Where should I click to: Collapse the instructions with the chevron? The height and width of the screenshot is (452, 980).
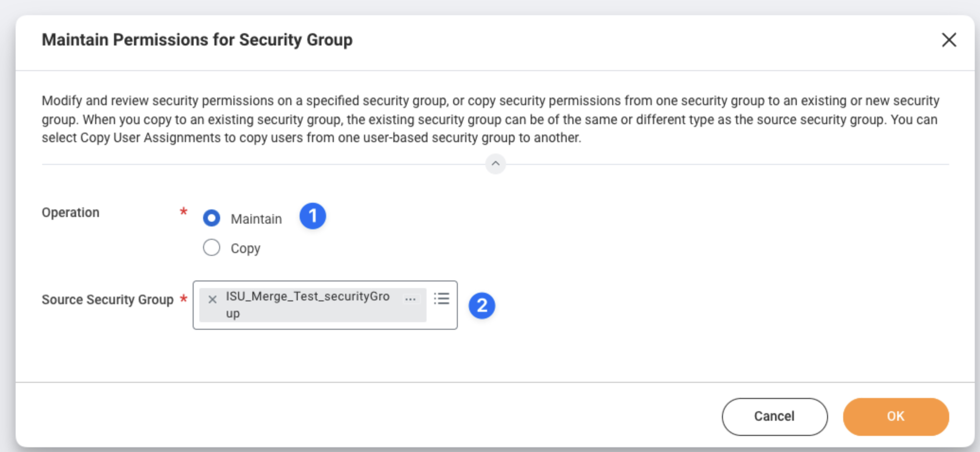pyautogui.click(x=495, y=164)
